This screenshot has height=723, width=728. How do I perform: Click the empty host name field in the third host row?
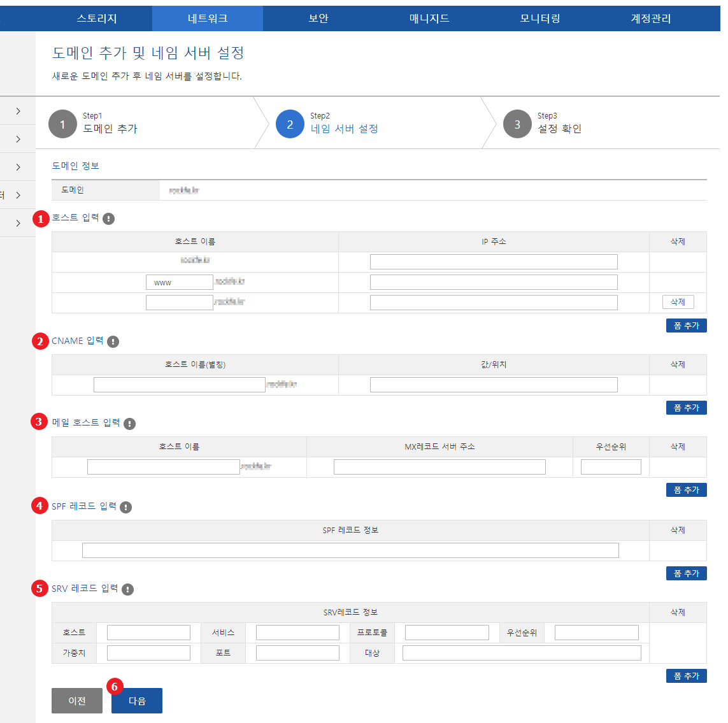coord(179,303)
